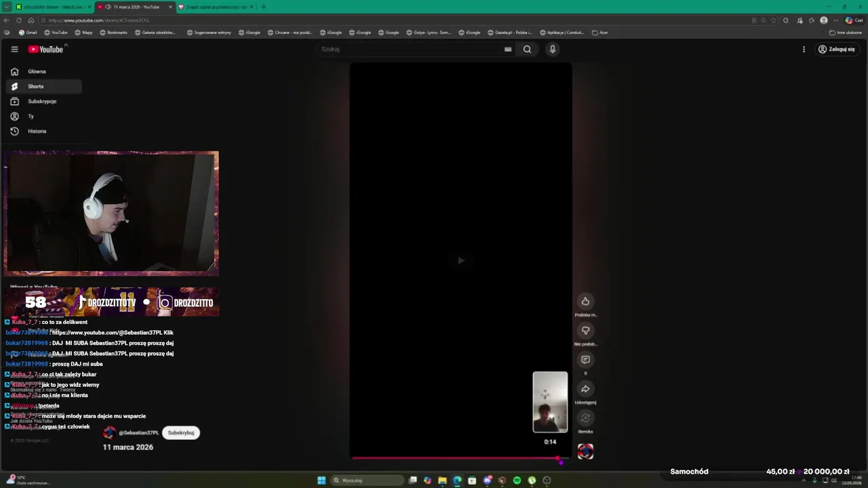
Task: Like the Short with thumbs-up icon
Action: pyautogui.click(x=585, y=301)
